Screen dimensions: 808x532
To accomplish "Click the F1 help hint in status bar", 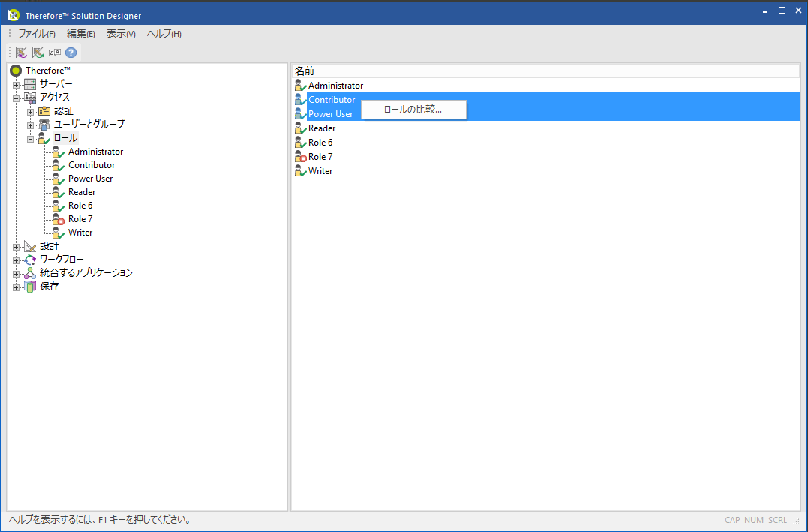I will tap(101, 520).
